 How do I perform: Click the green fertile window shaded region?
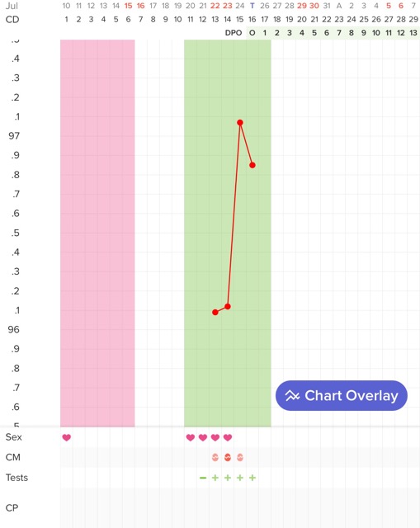pos(228,233)
